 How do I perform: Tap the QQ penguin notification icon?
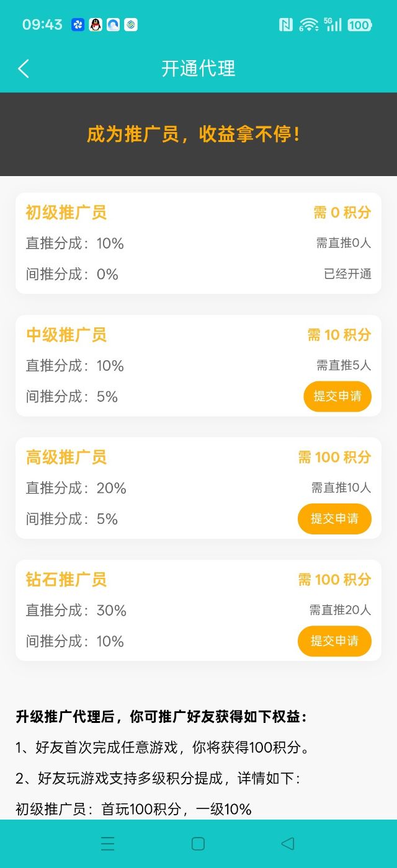(x=96, y=25)
